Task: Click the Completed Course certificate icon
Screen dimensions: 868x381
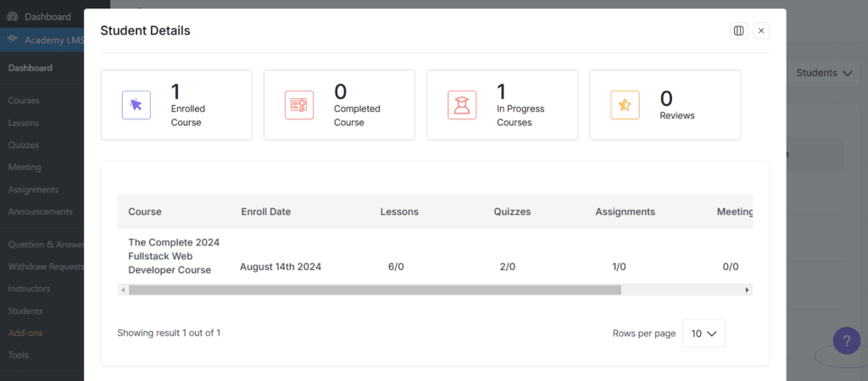Action: [299, 105]
